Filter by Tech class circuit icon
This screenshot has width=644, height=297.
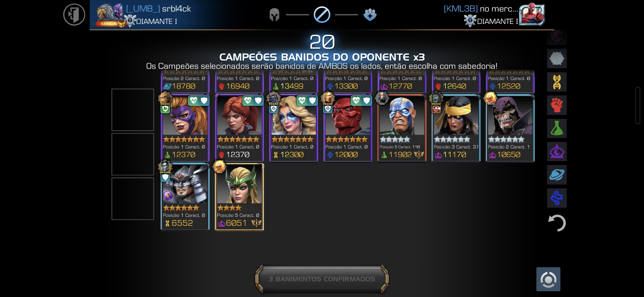pyautogui.click(x=557, y=198)
